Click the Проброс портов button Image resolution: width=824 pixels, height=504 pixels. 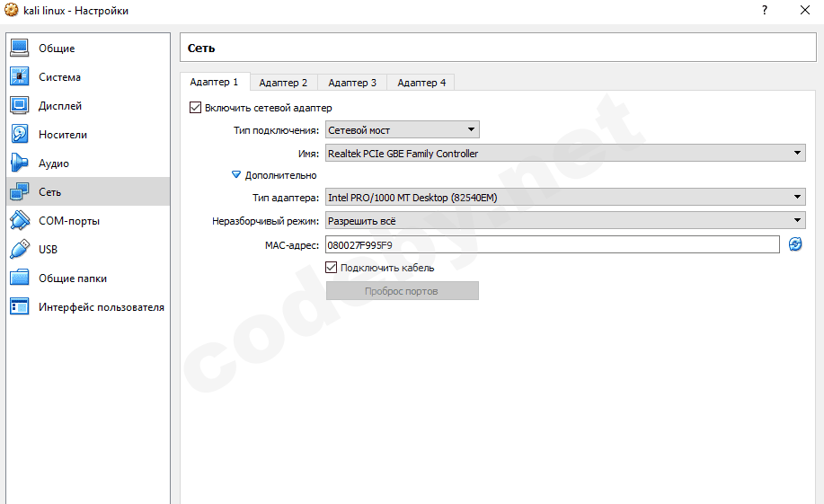coord(403,290)
